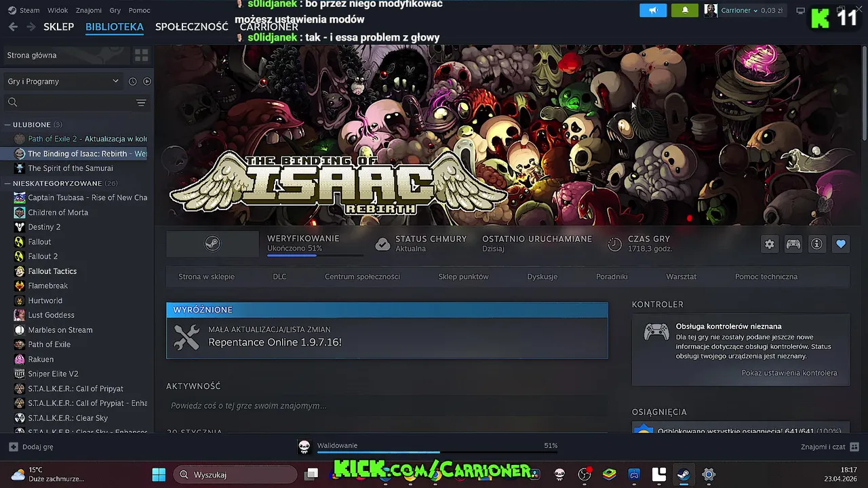Open Steam from the Windows taskbar

[684, 474]
